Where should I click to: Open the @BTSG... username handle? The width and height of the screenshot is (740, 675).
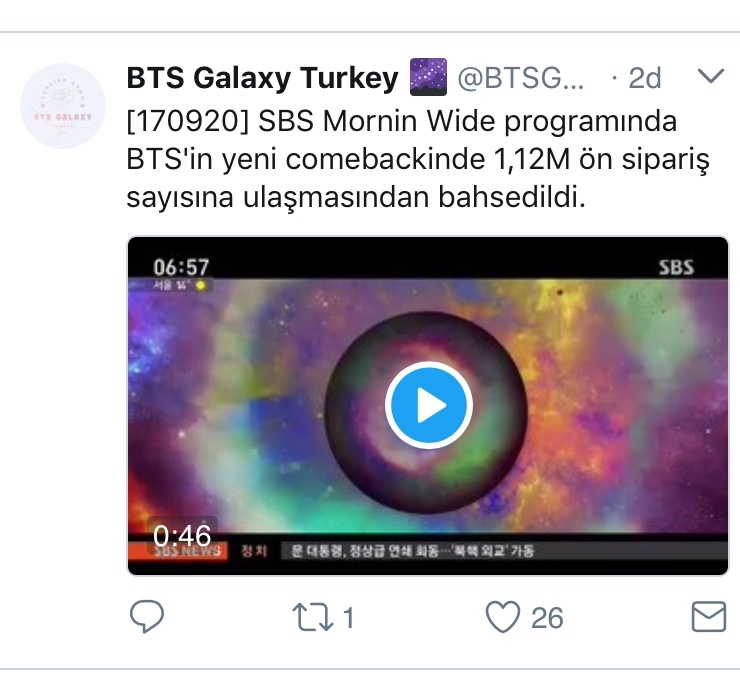coord(521,78)
